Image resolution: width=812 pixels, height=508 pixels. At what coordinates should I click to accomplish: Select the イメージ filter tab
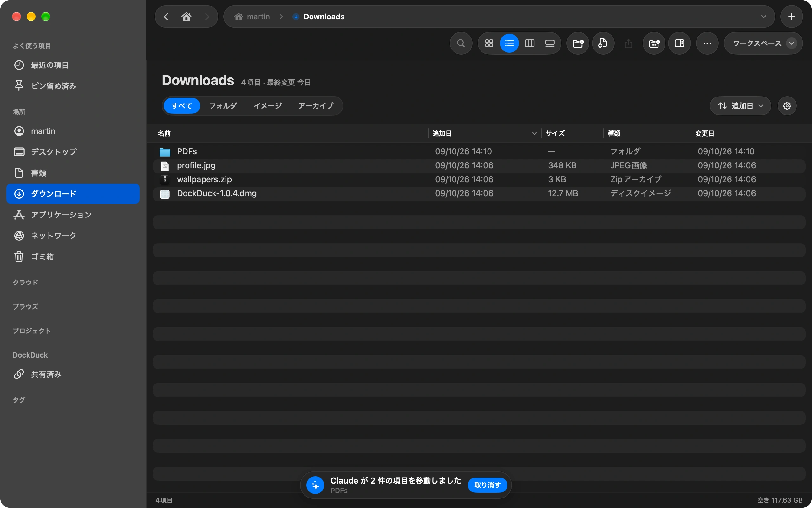[268, 106]
